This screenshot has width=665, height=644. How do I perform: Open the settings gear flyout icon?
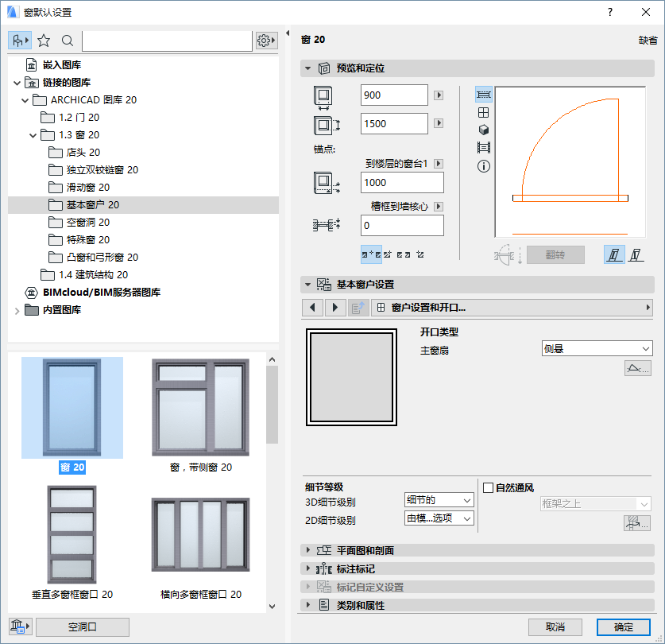click(x=265, y=40)
